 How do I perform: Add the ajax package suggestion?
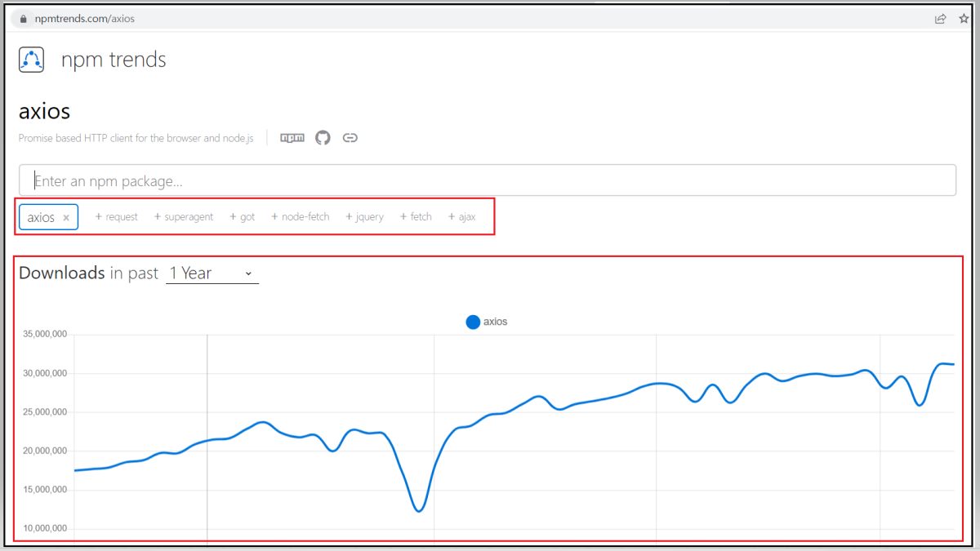461,217
